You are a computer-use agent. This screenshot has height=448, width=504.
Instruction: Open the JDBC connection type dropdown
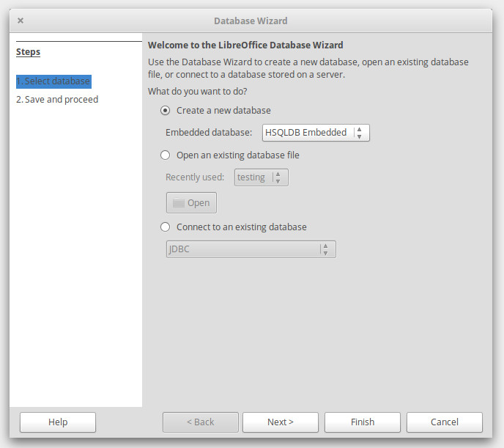click(251, 249)
